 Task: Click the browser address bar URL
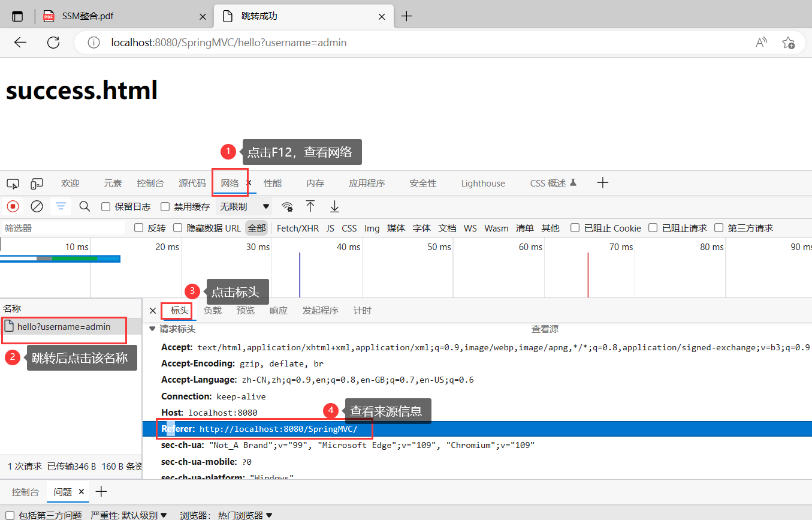[229, 43]
